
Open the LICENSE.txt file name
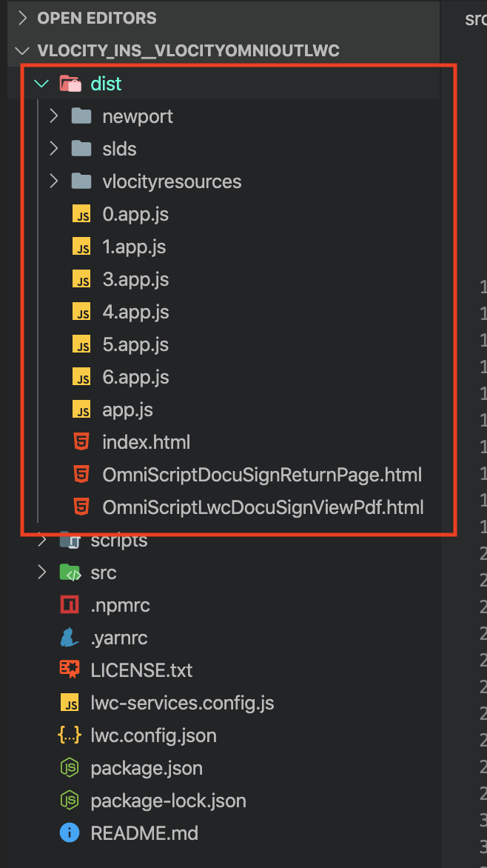[x=141, y=670]
